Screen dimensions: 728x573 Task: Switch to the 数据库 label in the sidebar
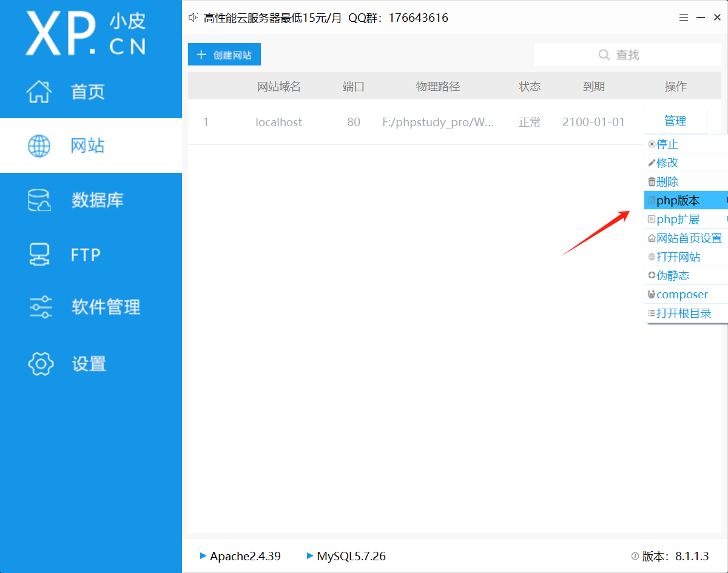(97, 200)
